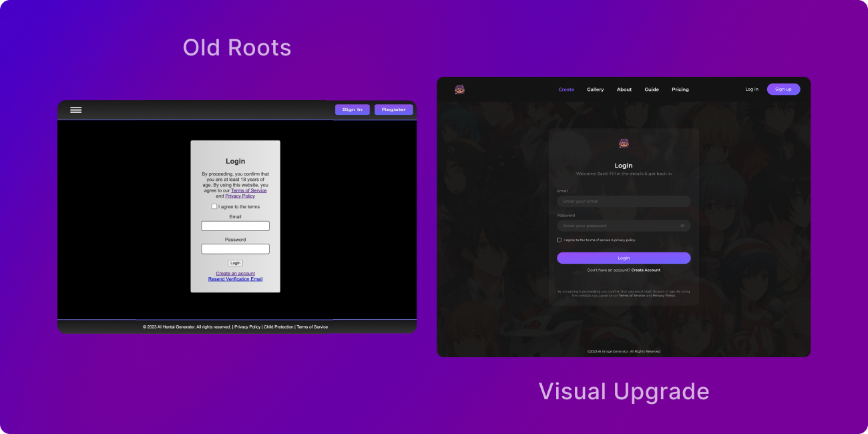Image resolution: width=868 pixels, height=434 pixels.
Task: Click the mascot logo above Login heading
Action: coord(624,143)
